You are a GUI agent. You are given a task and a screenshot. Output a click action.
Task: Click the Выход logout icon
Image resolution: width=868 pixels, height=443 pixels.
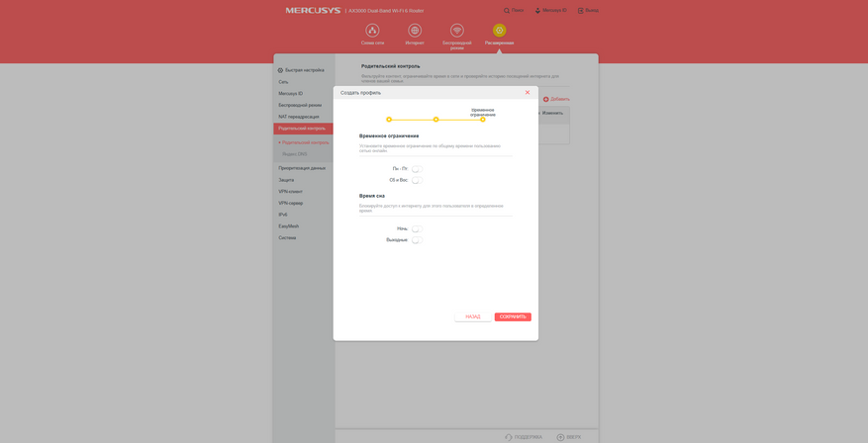[581, 11]
